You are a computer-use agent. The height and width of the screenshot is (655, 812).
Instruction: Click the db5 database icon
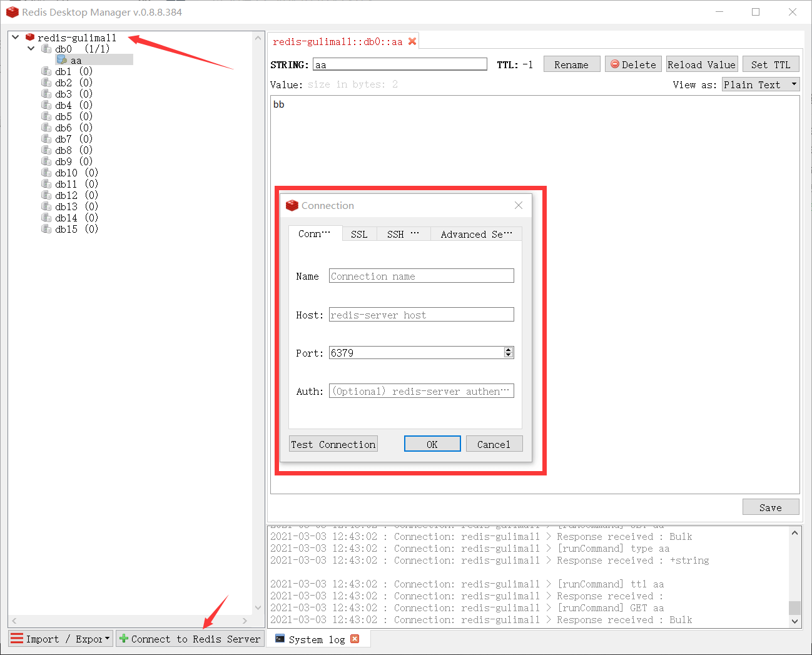[46, 116]
